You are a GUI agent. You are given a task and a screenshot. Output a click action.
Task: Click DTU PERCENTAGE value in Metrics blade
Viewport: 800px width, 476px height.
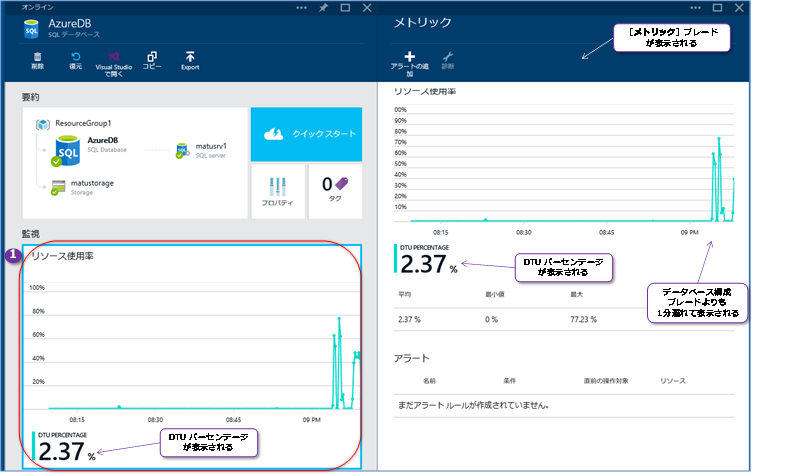point(429,264)
